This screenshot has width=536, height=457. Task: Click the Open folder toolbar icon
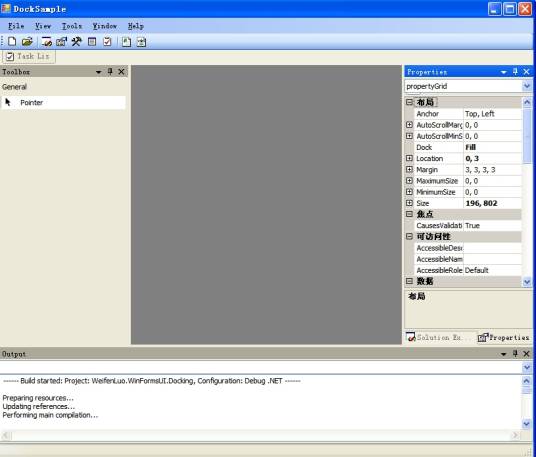27,42
